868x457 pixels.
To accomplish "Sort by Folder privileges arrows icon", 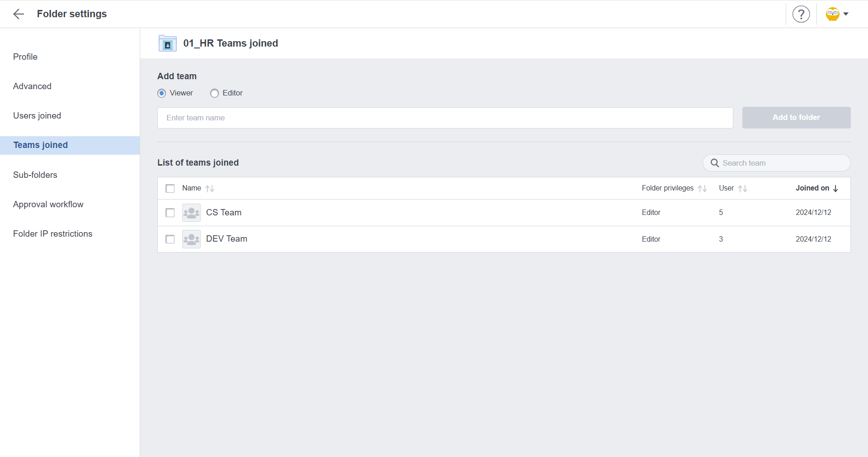I will pyautogui.click(x=702, y=189).
